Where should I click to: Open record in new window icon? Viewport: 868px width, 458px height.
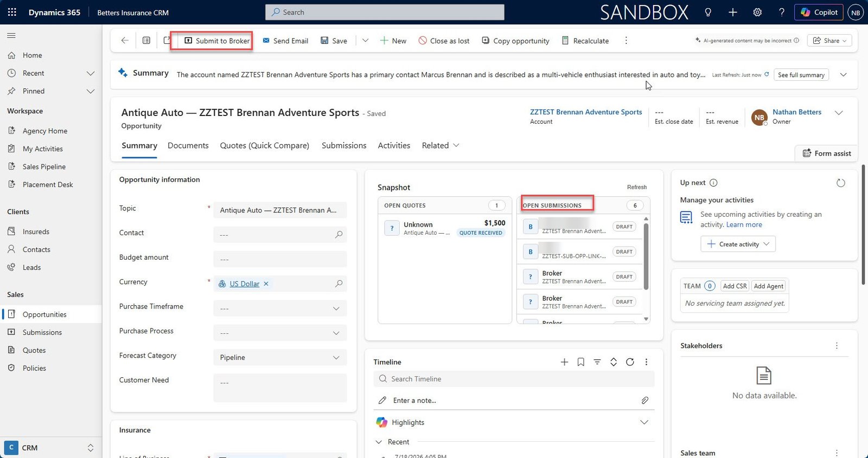tap(167, 41)
